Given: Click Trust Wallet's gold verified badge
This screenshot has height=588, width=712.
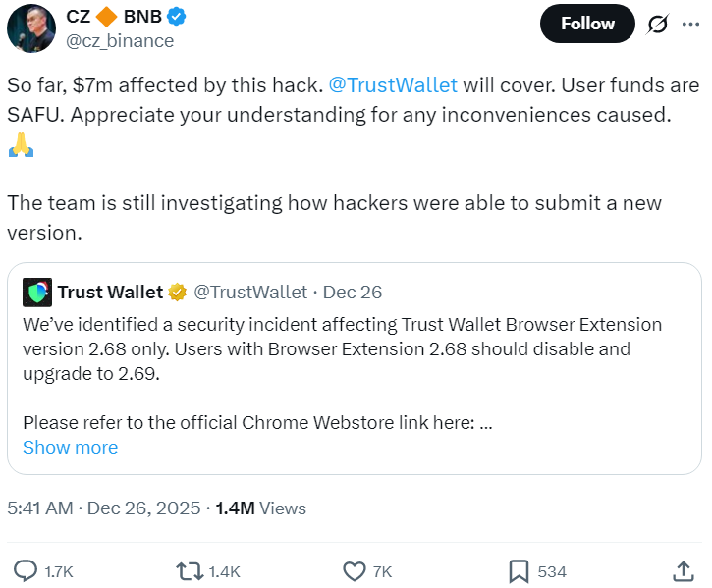Looking at the screenshot, I should tap(177, 292).
